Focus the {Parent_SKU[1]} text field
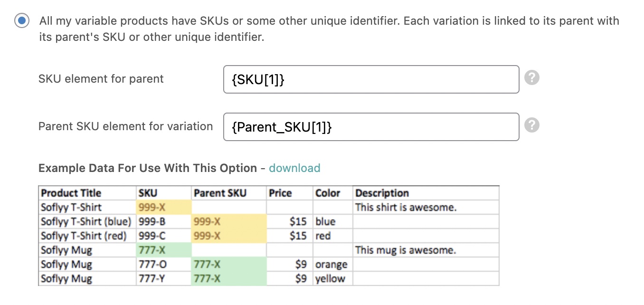 click(x=371, y=127)
